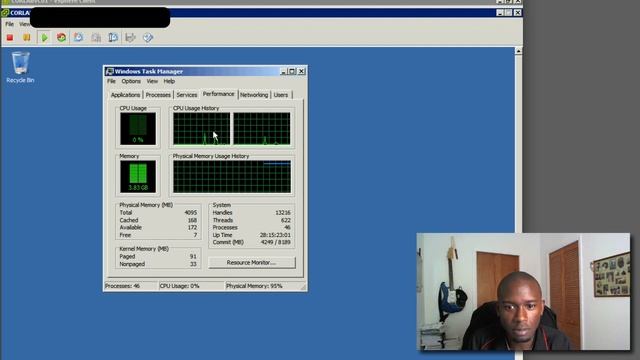Screen dimensions: 640x360
Task: Click status bar text Processes: 46
Action: coord(122,286)
